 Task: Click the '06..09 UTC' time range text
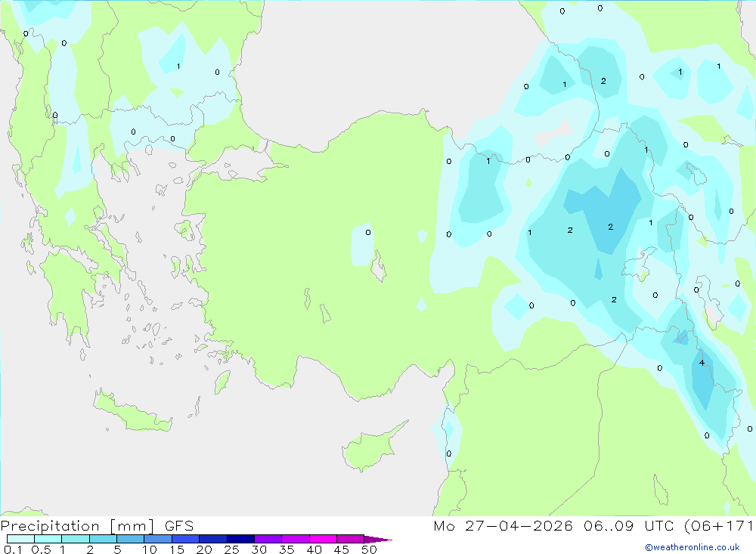click(x=628, y=526)
